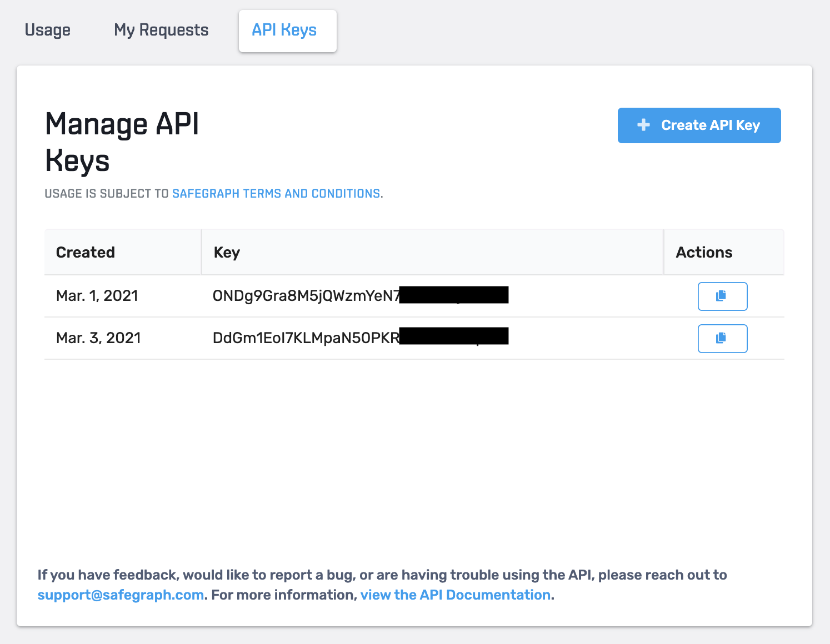This screenshot has height=644, width=830.
Task: Email support@safegraph.com
Action: tap(120, 595)
